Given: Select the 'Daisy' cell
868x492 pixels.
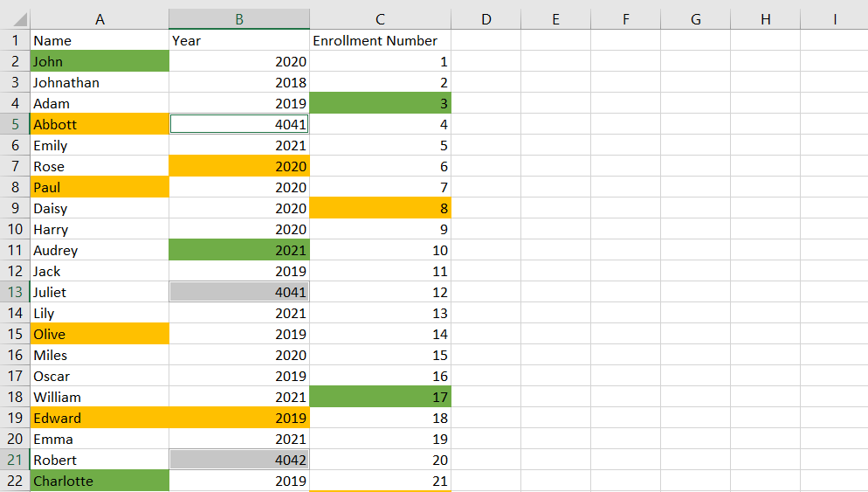Looking at the screenshot, I should [x=100, y=208].
